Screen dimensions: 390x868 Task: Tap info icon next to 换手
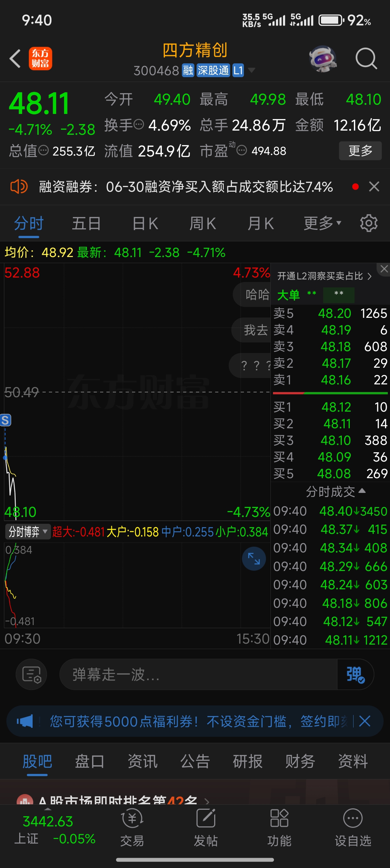[x=139, y=125]
